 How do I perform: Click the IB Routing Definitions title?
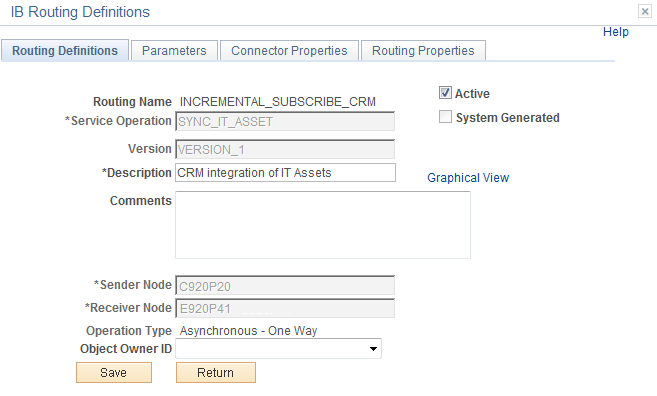[x=80, y=12]
